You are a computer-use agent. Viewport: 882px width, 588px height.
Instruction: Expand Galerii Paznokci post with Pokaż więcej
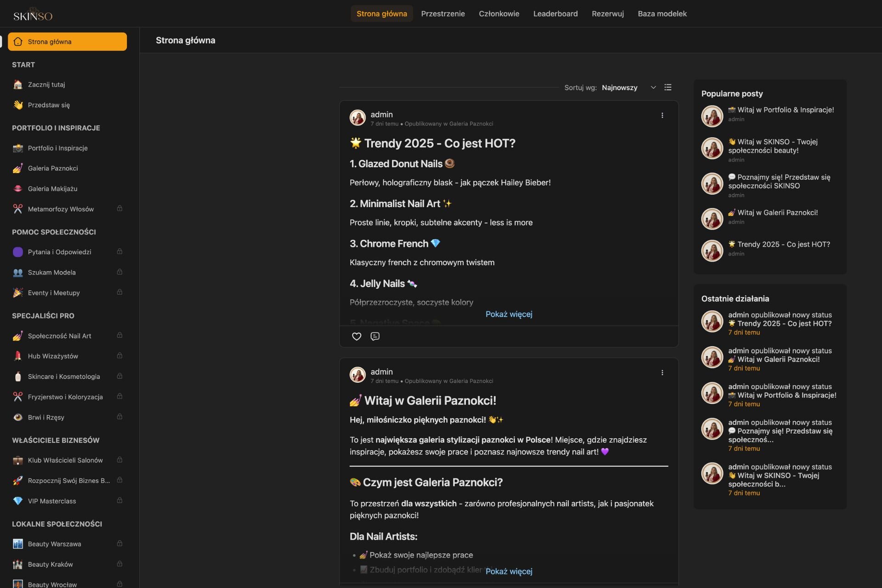click(509, 571)
